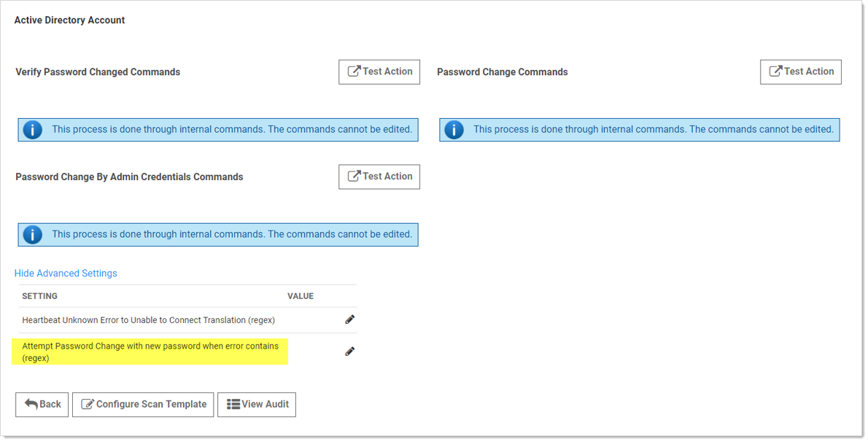Click the info icon below Admin Credentials Commands
The width and height of the screenshot is (868, 442).
click(x=32, y=234)
